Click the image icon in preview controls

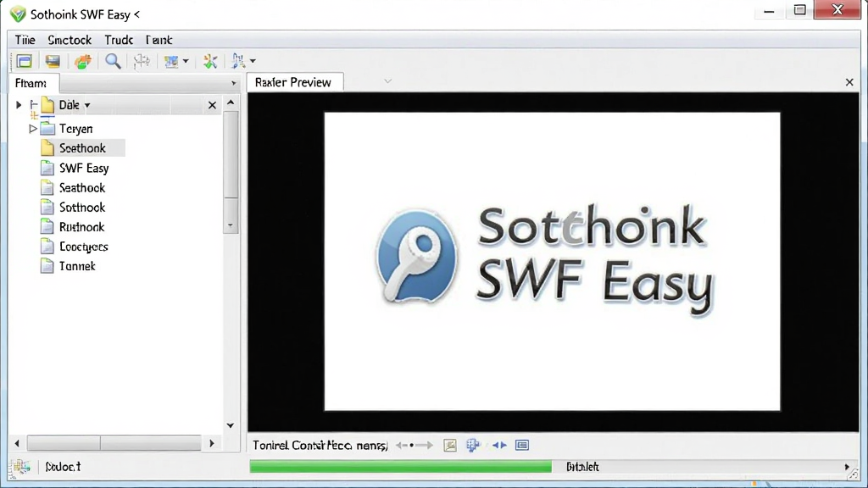click(450, 446)
